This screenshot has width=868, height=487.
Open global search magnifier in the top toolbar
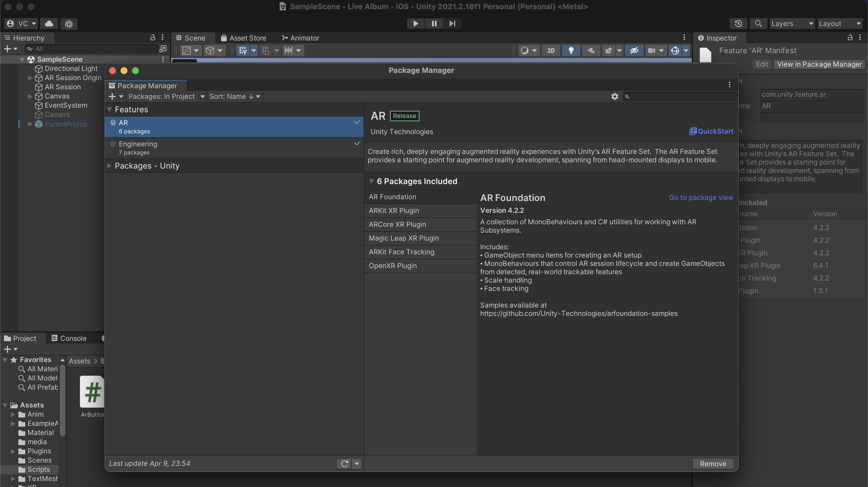(758, 24)
